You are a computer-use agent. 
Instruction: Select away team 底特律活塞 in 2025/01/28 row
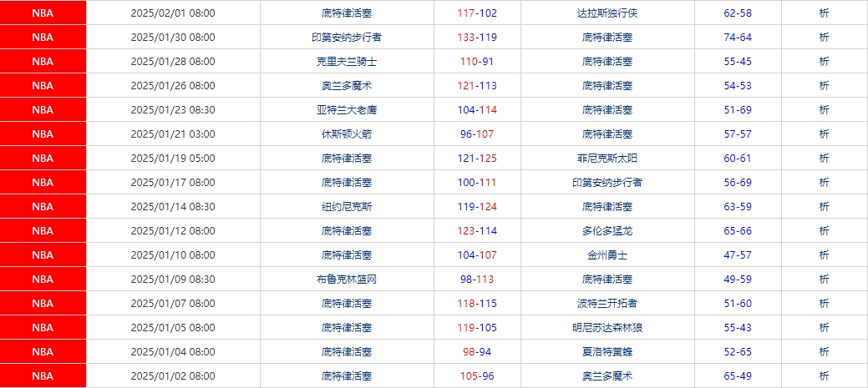coord(607,62)
